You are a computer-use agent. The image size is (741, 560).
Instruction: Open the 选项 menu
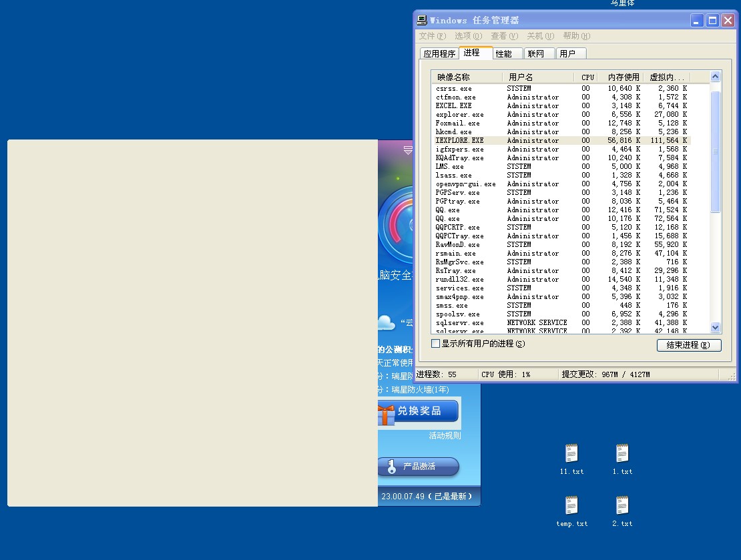coord(469,36)
